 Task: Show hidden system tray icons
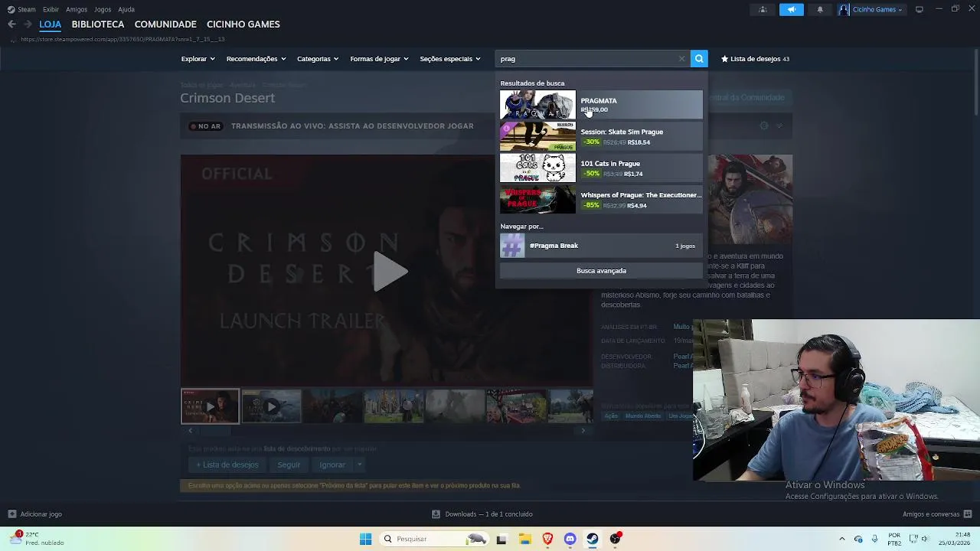pos(841,539)
